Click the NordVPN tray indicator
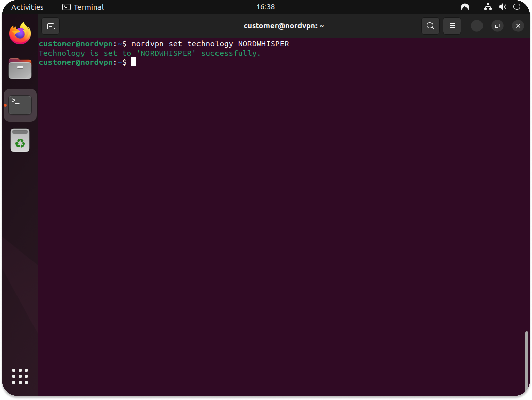The image size is (532, 400). [x=465, y=7]
